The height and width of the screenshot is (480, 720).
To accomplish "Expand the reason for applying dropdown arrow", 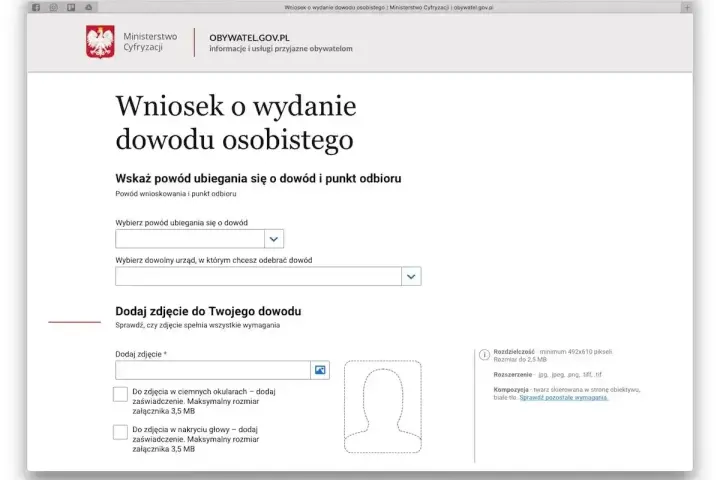I will click(x=274, y=239).
